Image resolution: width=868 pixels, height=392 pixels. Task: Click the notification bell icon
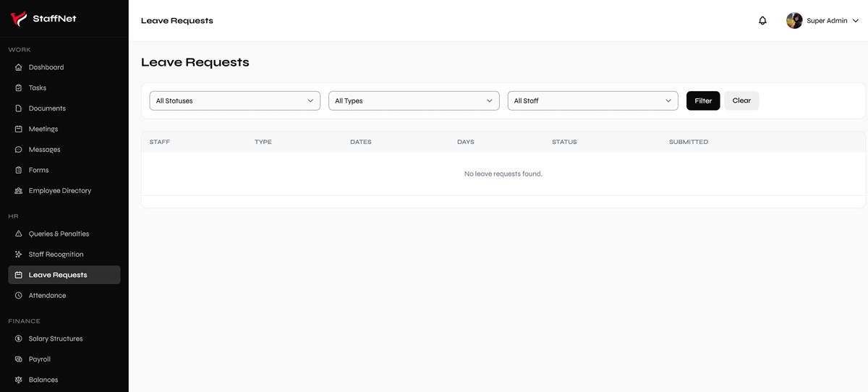pos(762,21)
